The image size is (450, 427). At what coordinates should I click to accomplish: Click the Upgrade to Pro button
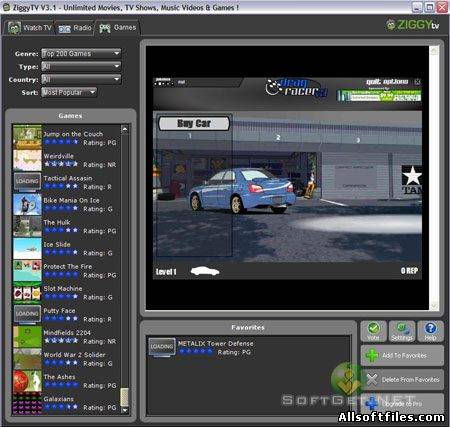click(x=402, y=404)
